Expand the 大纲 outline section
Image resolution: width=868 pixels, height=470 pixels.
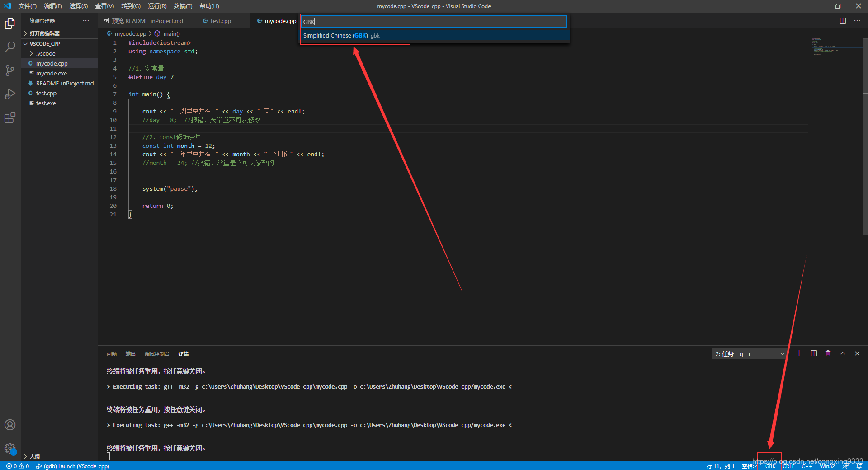click(x=59, y=456)
